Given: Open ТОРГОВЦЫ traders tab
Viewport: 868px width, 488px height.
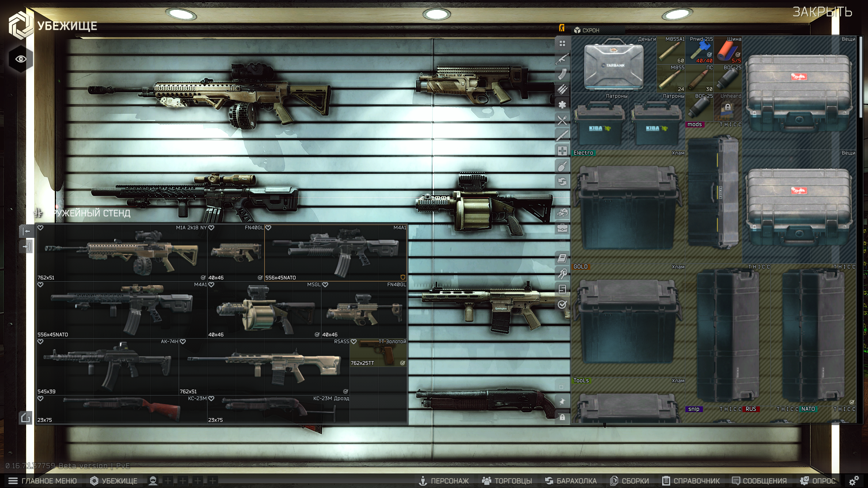Looking at the screenshot, I should coord(507,481).
